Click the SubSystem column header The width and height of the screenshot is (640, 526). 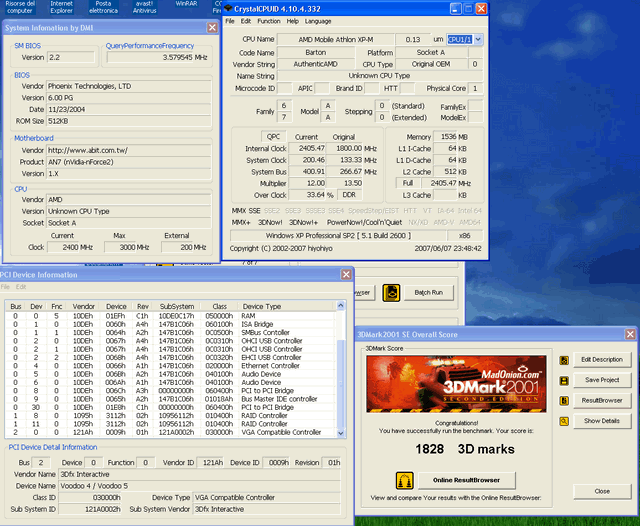[177, 306]
